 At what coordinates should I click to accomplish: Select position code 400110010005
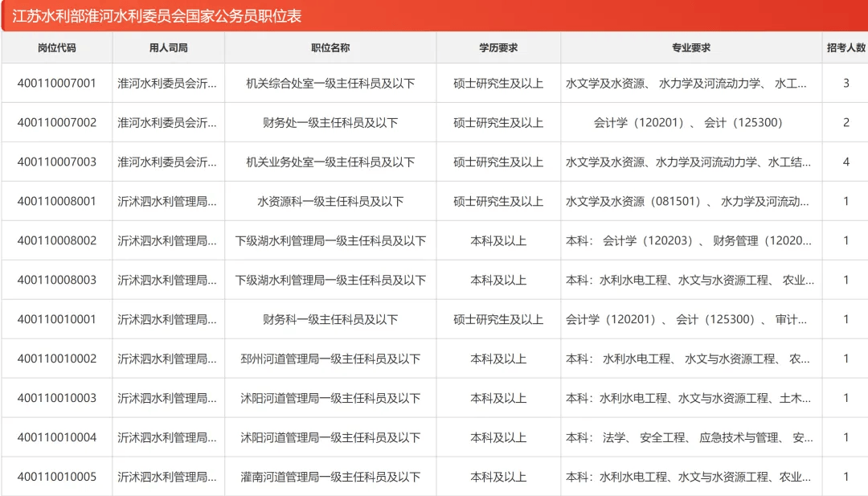56,477
